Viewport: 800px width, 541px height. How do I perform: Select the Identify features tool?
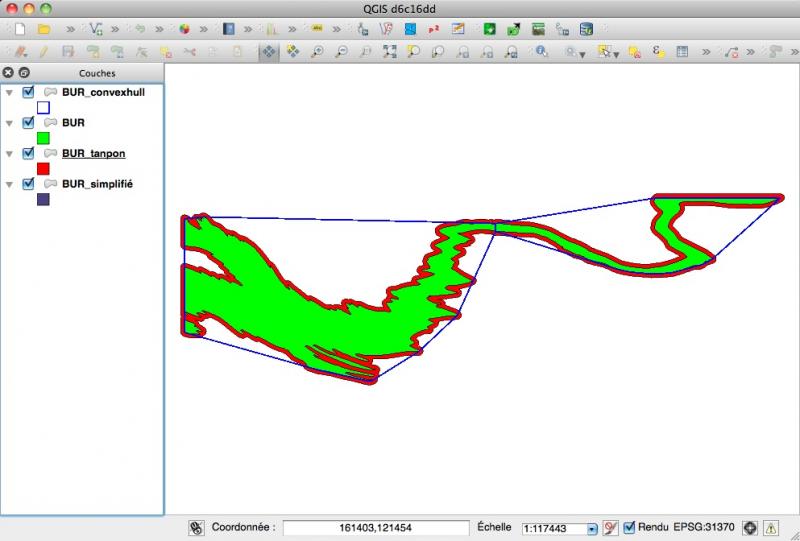pyautogui.click(x=540, y=51)
